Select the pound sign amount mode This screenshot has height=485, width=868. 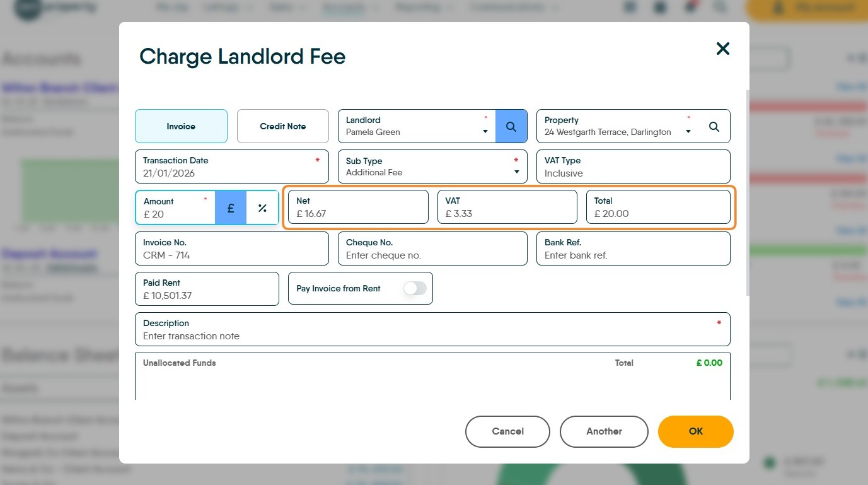(231, 207)
